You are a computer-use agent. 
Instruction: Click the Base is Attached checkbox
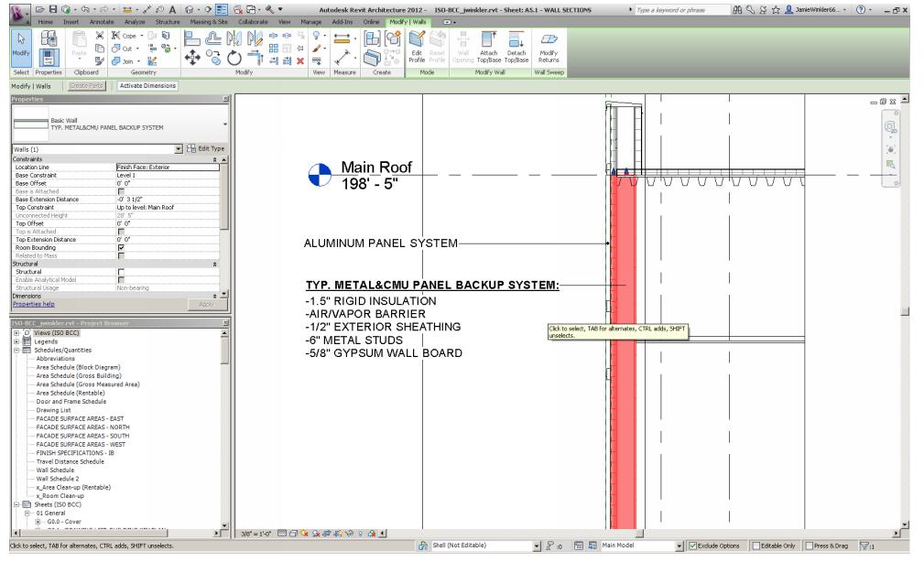click(x=121, y=191)
